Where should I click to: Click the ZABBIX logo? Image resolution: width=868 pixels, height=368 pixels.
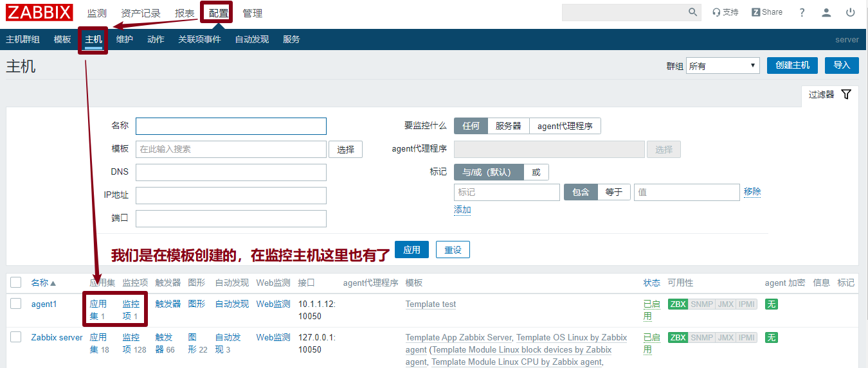pyautogui.click(x=39, y=12)
